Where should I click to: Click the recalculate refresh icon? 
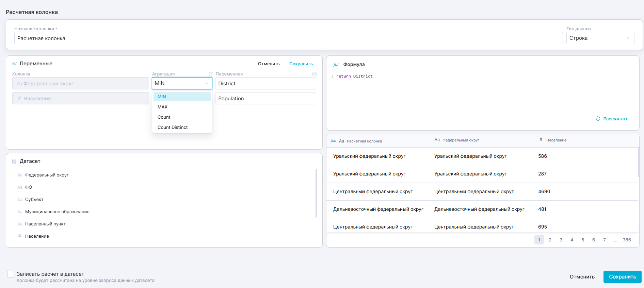[598, 119]
